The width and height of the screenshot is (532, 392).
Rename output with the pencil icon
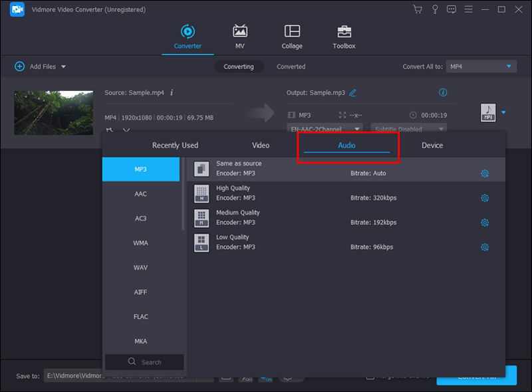point(353,92)
